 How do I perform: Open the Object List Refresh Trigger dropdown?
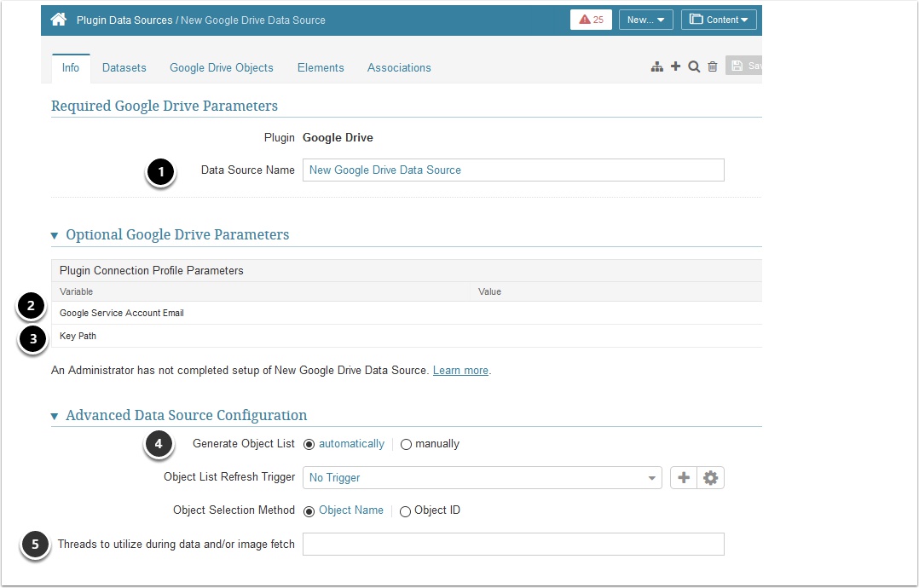pyautogui.click(x=482, y=478)
